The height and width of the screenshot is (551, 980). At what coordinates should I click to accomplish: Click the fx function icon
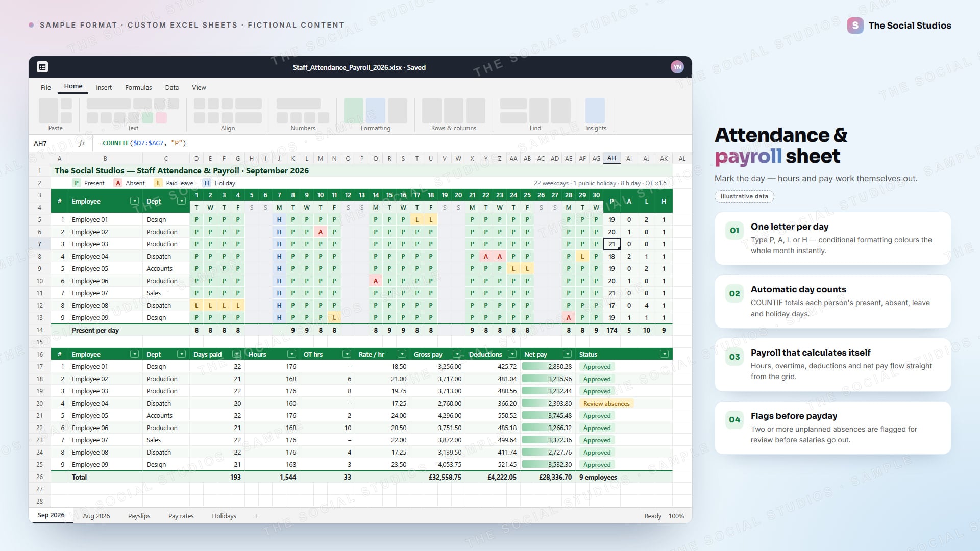tap(82, 143)
